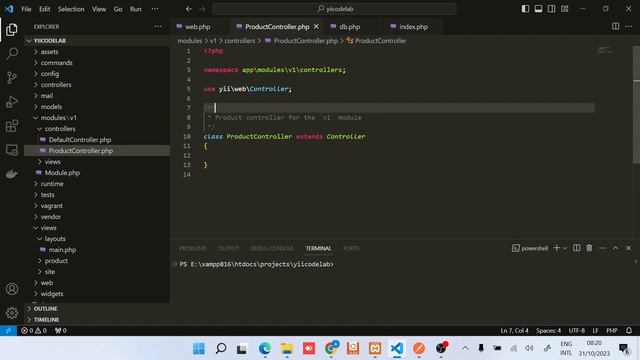The image size is (640, 360).
Task: Open main.php under layouts
Action: pos(97,250)
